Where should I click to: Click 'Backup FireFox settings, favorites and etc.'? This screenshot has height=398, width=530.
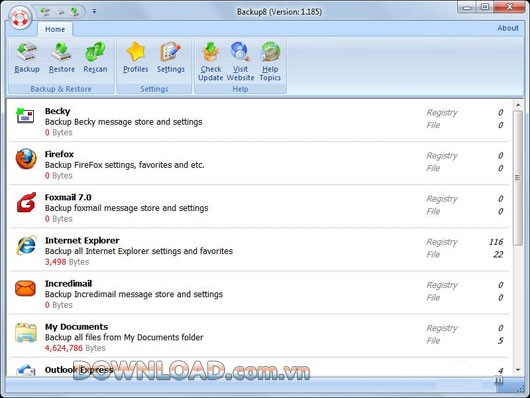(x=125, y=165)
